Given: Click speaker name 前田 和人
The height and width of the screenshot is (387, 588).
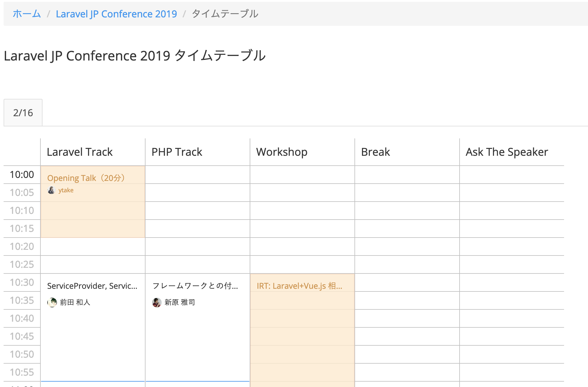Looking at the screenshot, I should point(75,302).
